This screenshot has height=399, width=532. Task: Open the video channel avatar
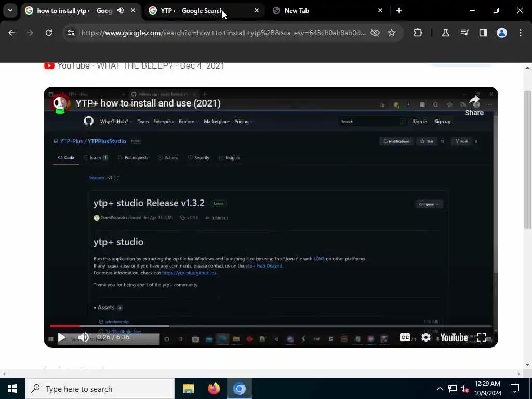60,103
